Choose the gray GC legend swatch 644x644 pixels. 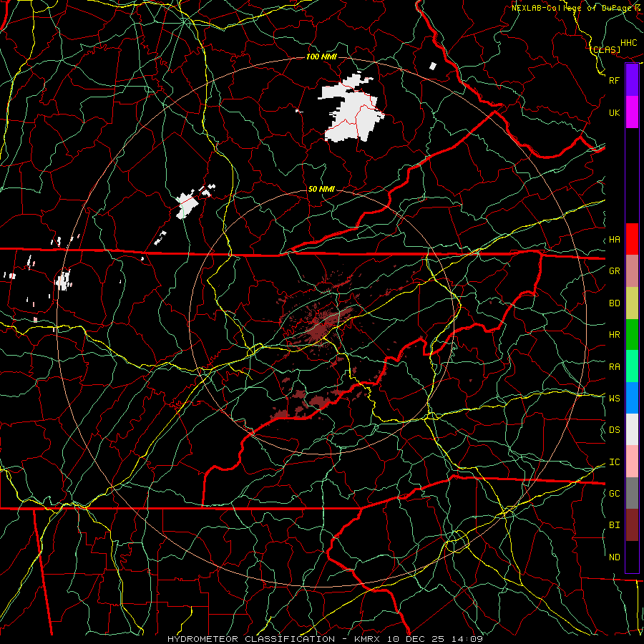point(632,493)
